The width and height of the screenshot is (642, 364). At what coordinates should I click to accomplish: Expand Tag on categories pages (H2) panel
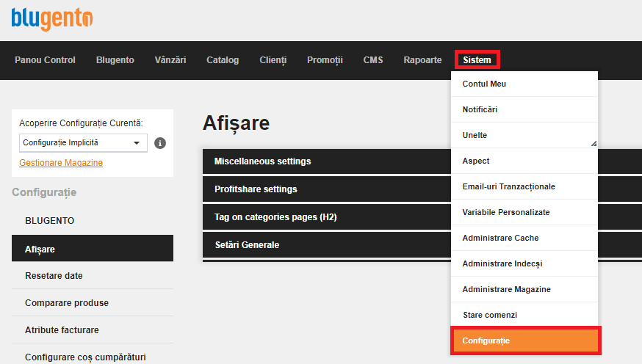click(327, 216)
